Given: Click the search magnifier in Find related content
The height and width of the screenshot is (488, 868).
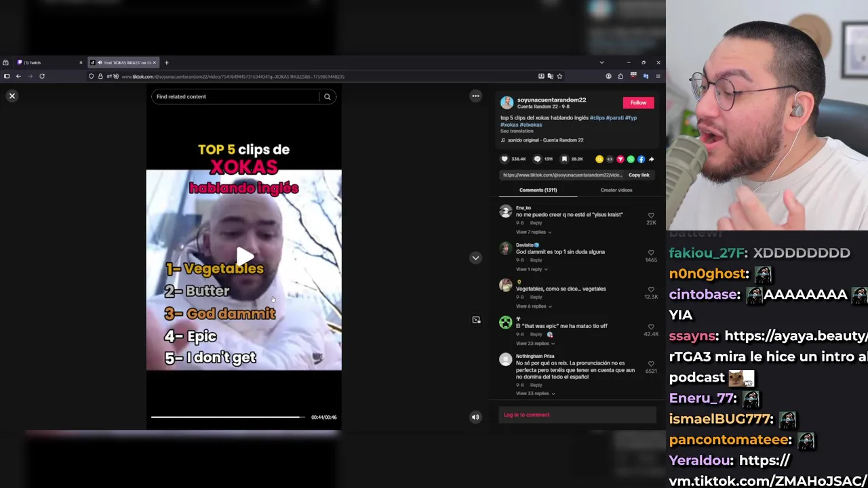Looking at the screenshot, I should 327,97.
